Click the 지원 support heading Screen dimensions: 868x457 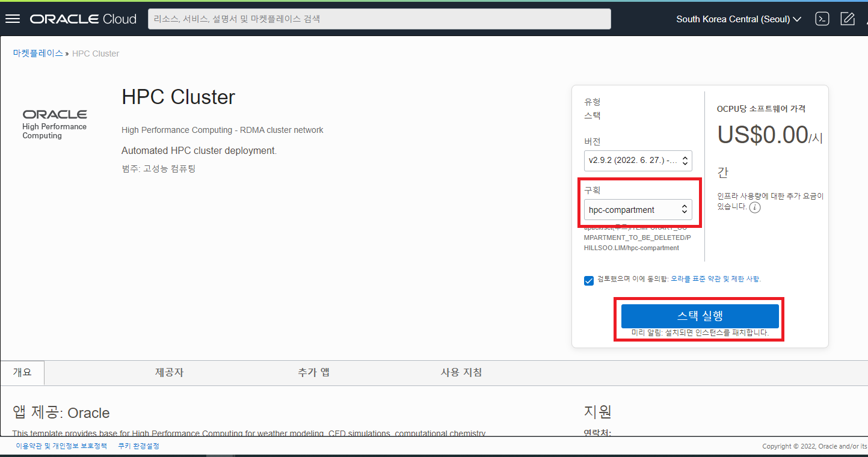pos(598,411)
